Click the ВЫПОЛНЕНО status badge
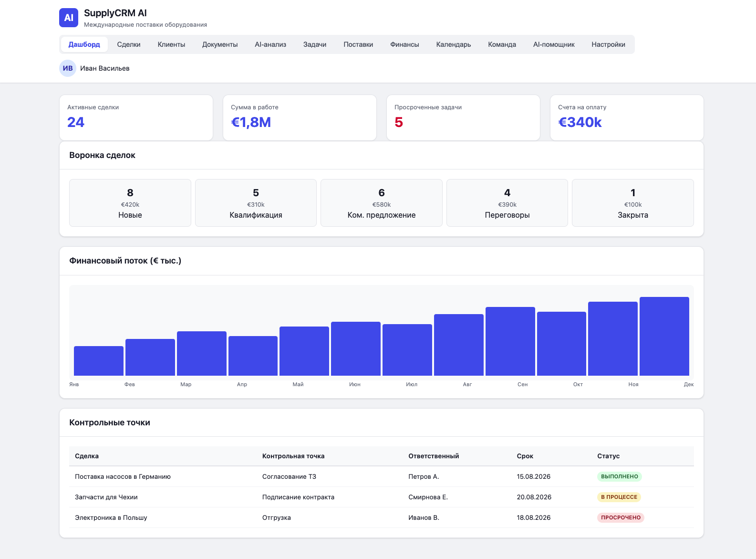 (x=619, y=476)
